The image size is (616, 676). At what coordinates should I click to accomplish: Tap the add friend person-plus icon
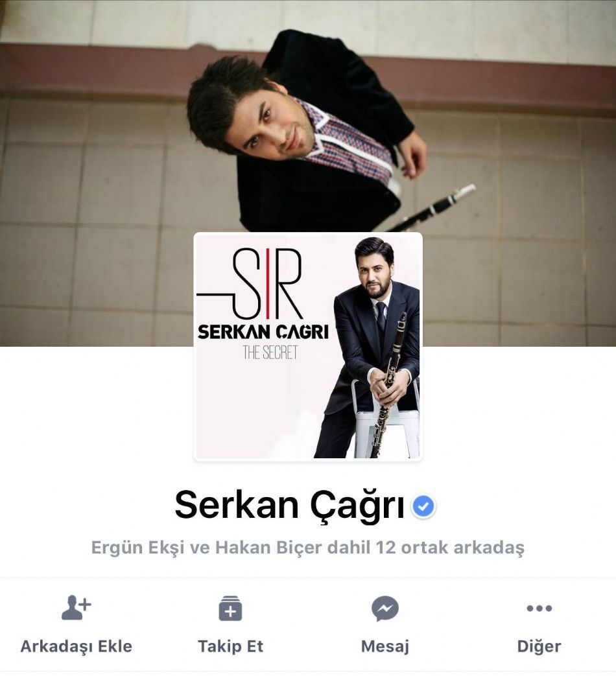77,608
